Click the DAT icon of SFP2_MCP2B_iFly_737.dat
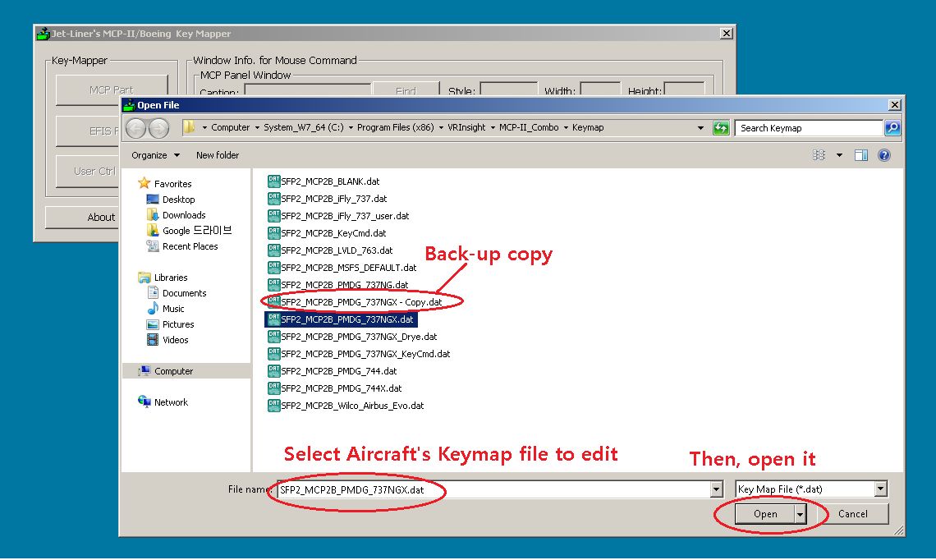Viewport: 936px width, 560px height. point(274,198)
